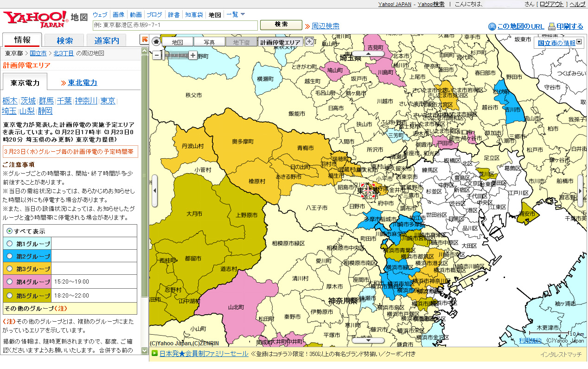
Task: Pan the map west with the left arrow
Action: [x=154, y=191]
